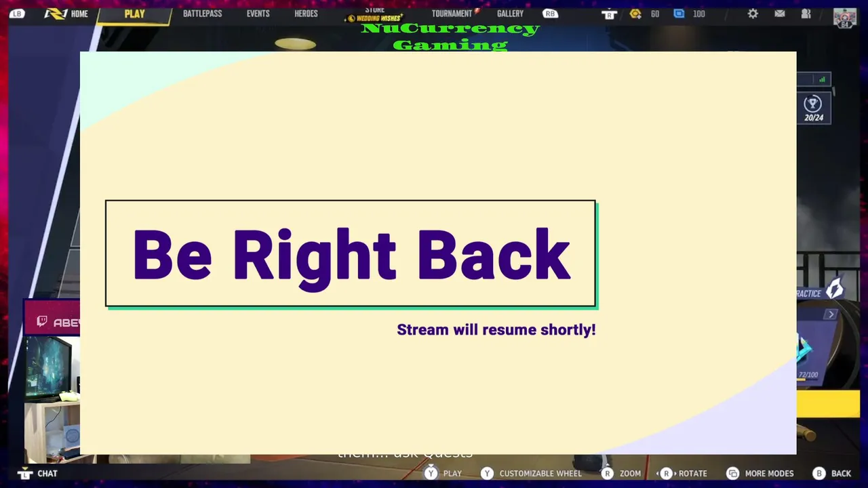Go to the Tournament tab
Viewport: 868px width, 488px height.
(454, 14)
